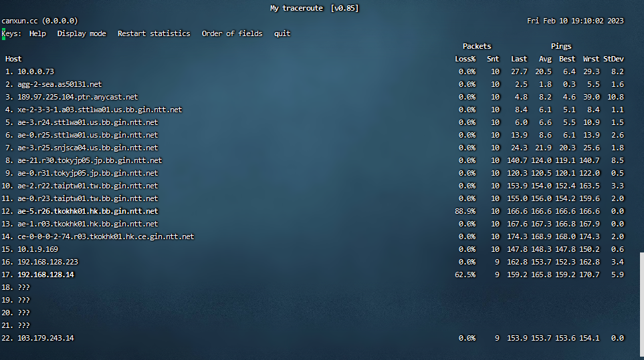Click Wrst value 39.0 in hop 3

tap(591, 97)
